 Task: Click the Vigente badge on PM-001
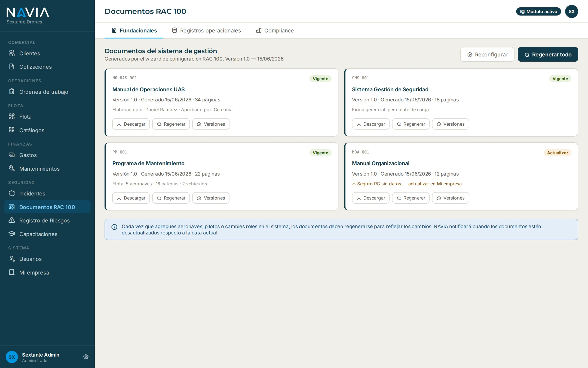[320, 153]
